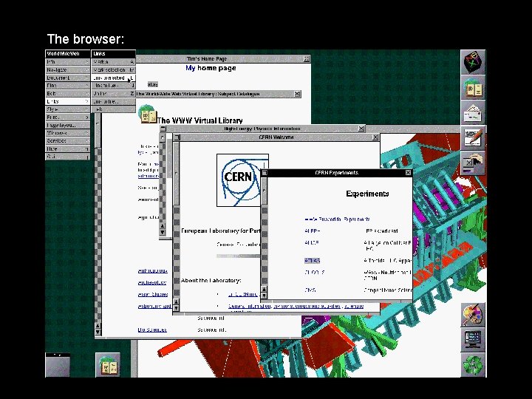The width and height of the screenshot is (532, 399).
Task: Click the scroll-down arrow in High-Energy Physics window
Action: (162, 233)
